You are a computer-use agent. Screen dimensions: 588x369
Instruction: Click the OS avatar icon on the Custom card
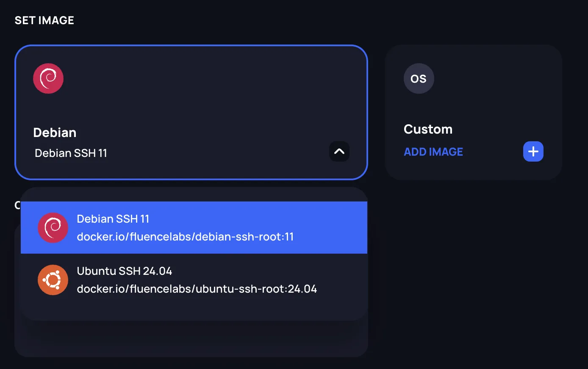tap(419, 78)
